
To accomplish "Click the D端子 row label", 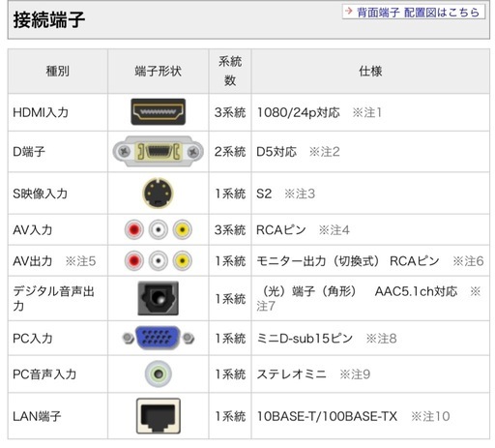I will click(x=29, y=152).
